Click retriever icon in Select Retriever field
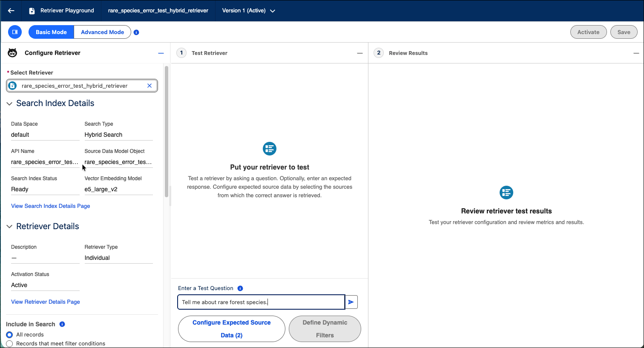This screenshot has height=348, width=644. click(13, 86)
